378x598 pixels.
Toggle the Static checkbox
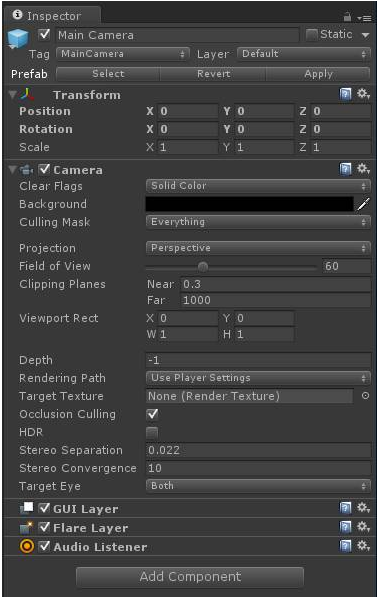[x=312, y=35]
